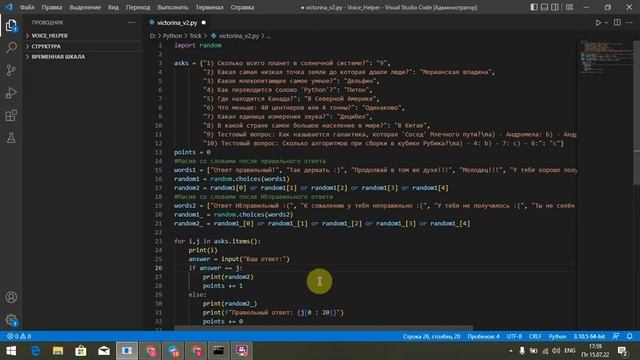Open the Выполнить menu
640x360 pixels.
coord(173,7)
